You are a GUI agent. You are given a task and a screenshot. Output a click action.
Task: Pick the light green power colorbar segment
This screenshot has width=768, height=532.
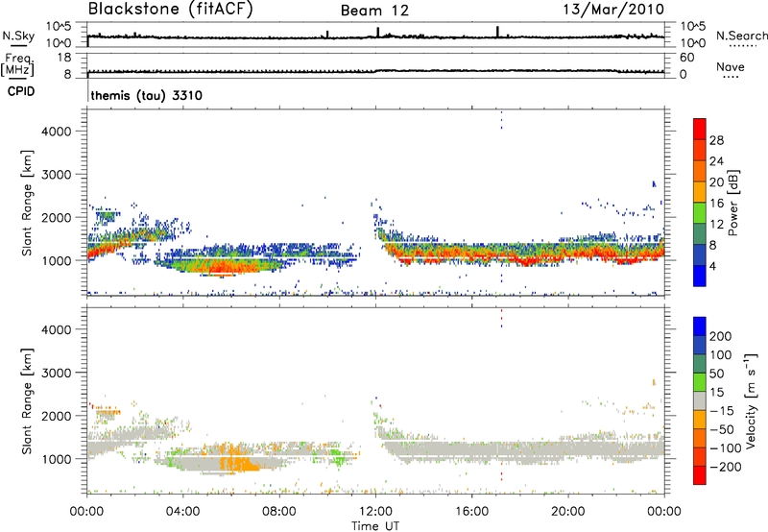click(700, 213)
